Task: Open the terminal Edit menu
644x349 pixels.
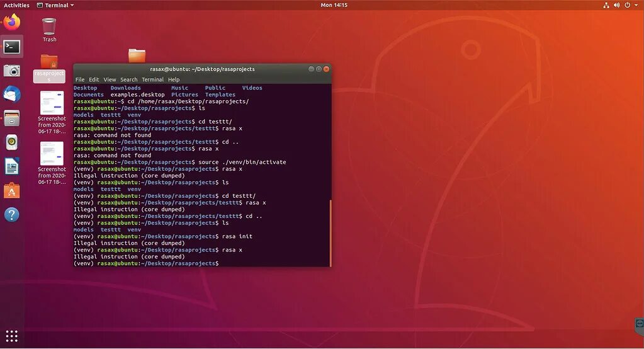Action: click(x=94, y=79)
